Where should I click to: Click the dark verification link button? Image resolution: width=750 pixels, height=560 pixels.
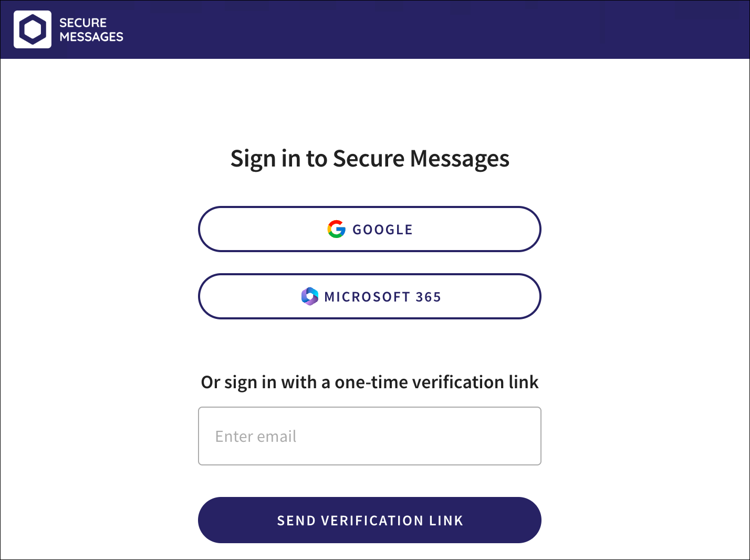[369, 520]
